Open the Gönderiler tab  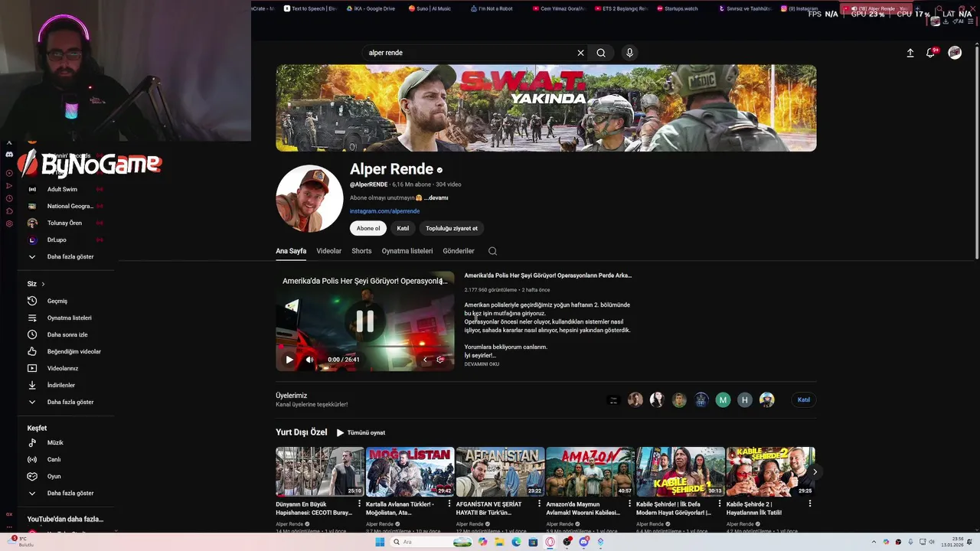click(x=459, y=251)
